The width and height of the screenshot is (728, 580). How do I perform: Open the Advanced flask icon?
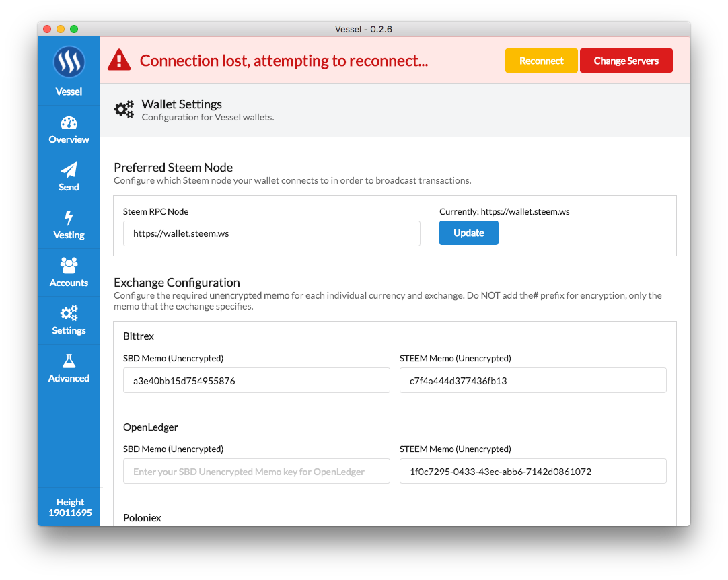coord(69,361)
